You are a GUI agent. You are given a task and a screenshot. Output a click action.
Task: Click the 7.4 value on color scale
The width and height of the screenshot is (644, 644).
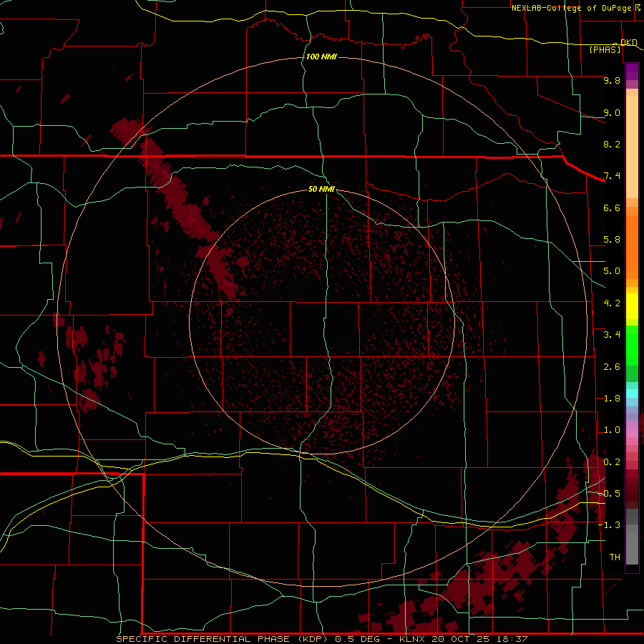[612, 176]
